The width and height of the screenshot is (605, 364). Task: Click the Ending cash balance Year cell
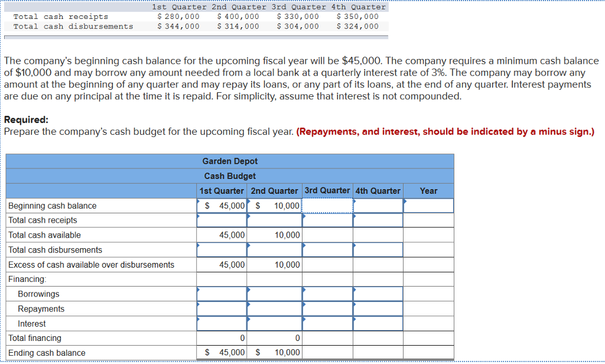point(428,352)
